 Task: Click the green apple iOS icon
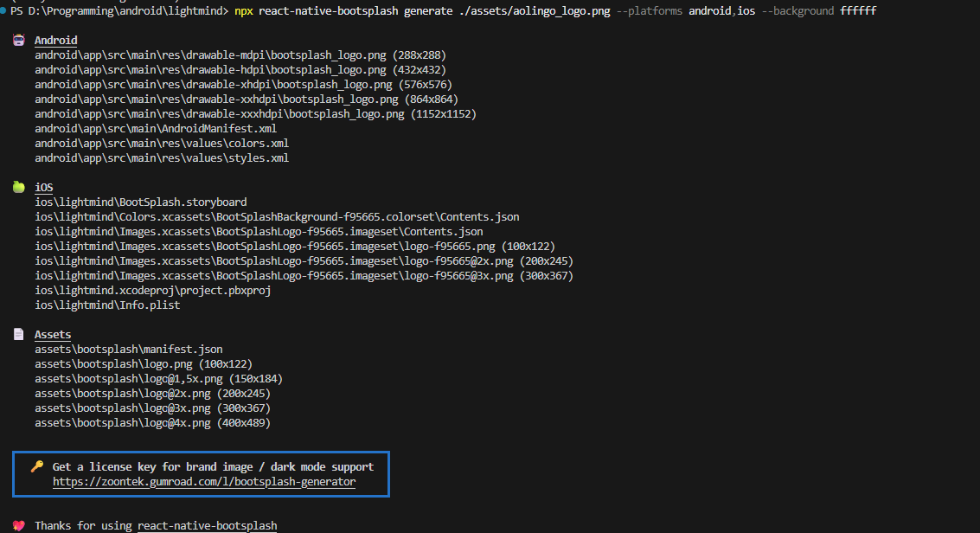click(x=19, y=187)
